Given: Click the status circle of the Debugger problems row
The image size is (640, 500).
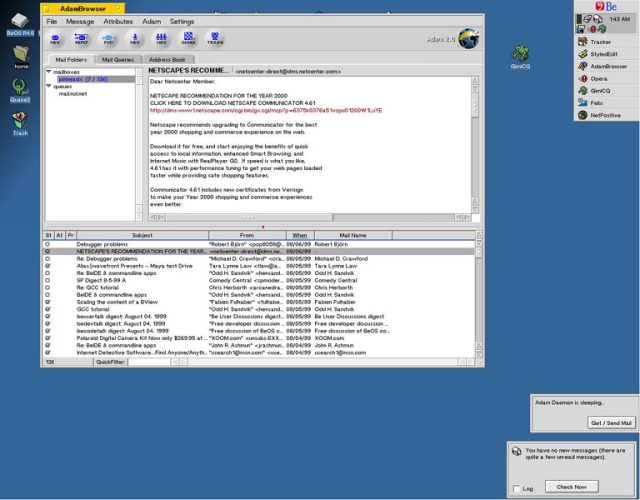Looking at the screenshot, I should click(x=48, y=244).
